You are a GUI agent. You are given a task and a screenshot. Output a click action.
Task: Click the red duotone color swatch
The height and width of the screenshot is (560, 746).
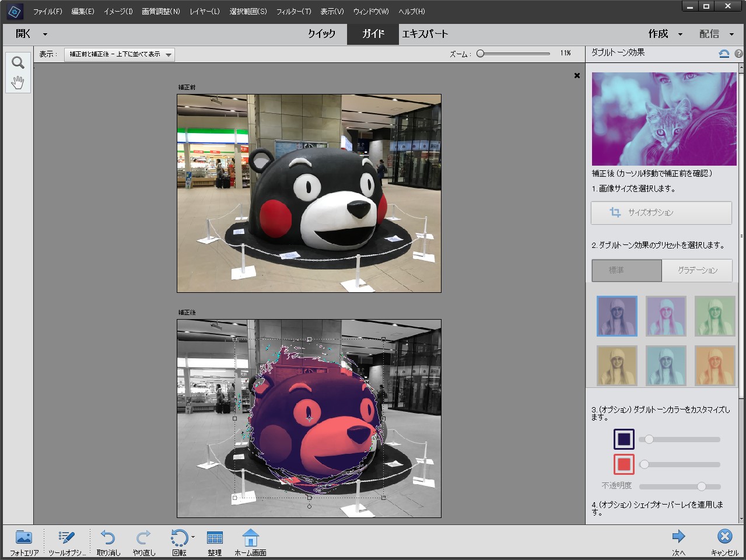pos(624,464)
